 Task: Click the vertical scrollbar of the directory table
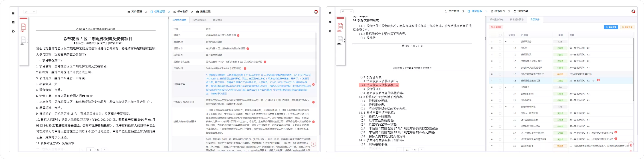(x=634, y=70)
